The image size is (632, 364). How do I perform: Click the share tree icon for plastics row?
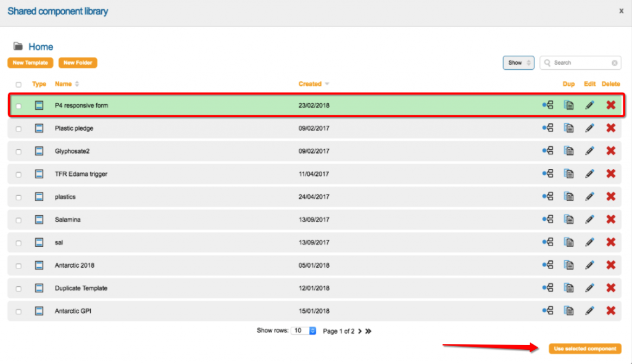point(547,197)
